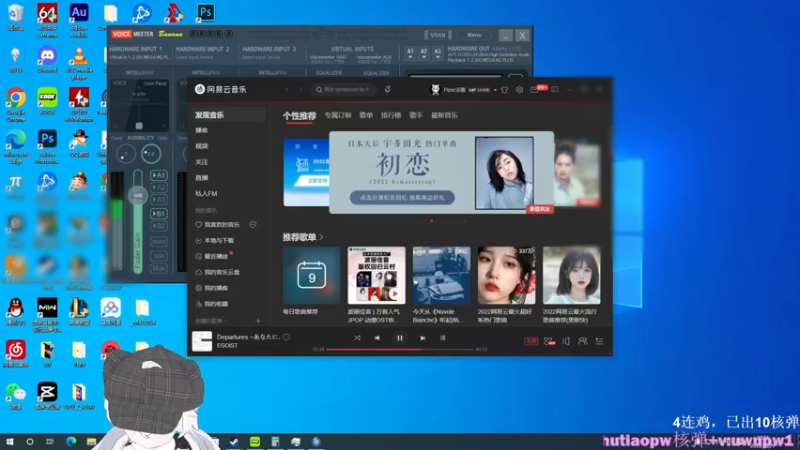Screen dimensions: 800x450
Task: Click Voicemeeter Fader Gain slider knob
Action: pyautogui.click(x=138, y=195)
